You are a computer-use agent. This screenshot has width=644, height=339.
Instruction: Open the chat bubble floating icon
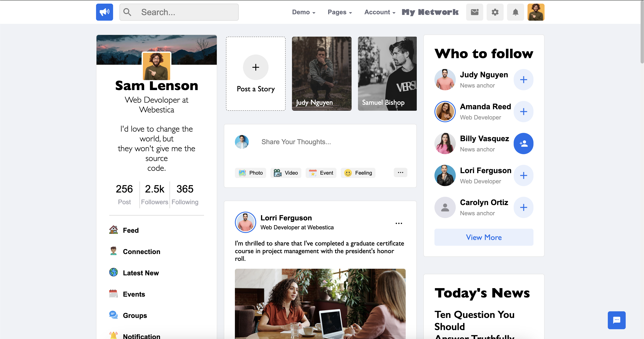click(617, 320)
